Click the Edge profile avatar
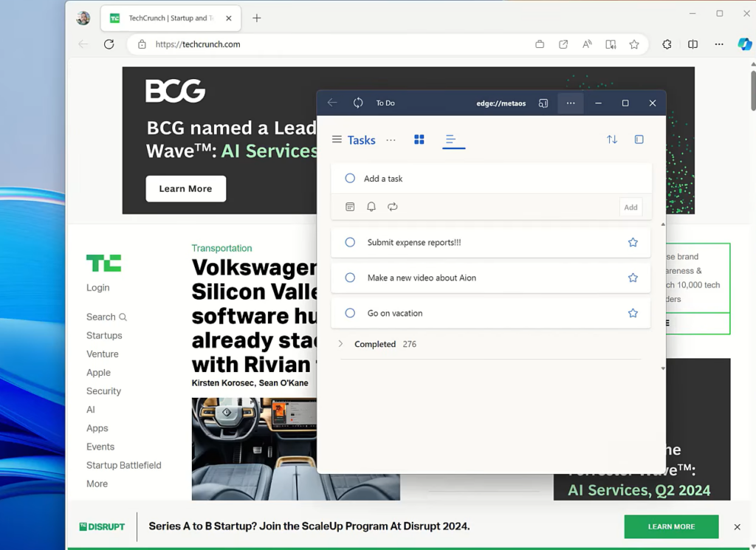 pyautogui.click(x=83, y=18)
